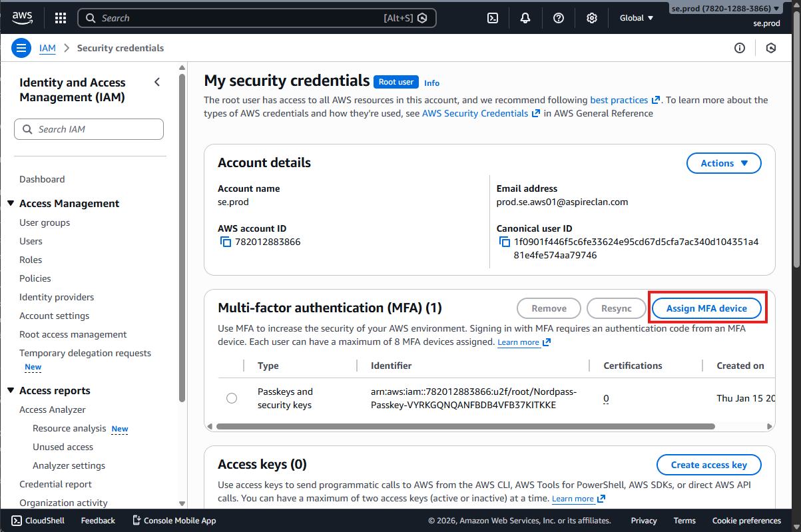The height and width of the screenshot is (532, 801).
Task: Open Roles in sidebar
Action: [31, 260]
